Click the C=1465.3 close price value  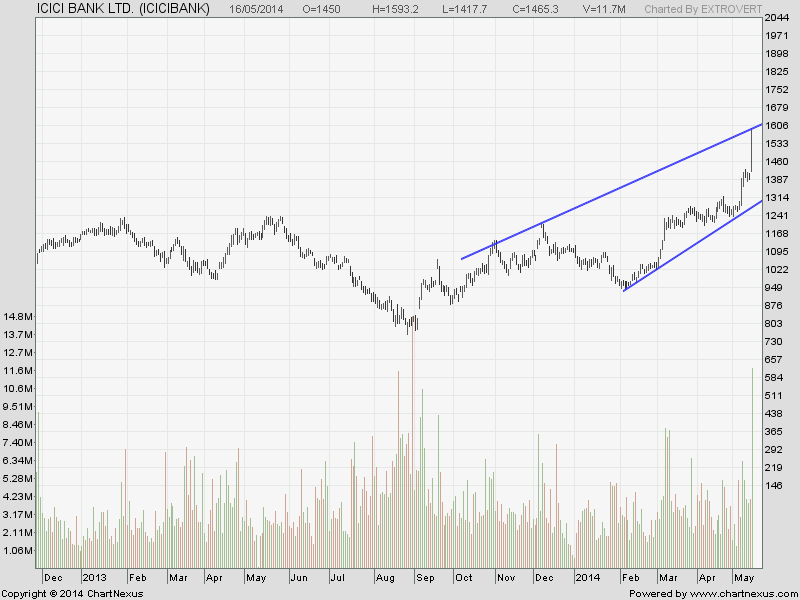click(562, 9)
